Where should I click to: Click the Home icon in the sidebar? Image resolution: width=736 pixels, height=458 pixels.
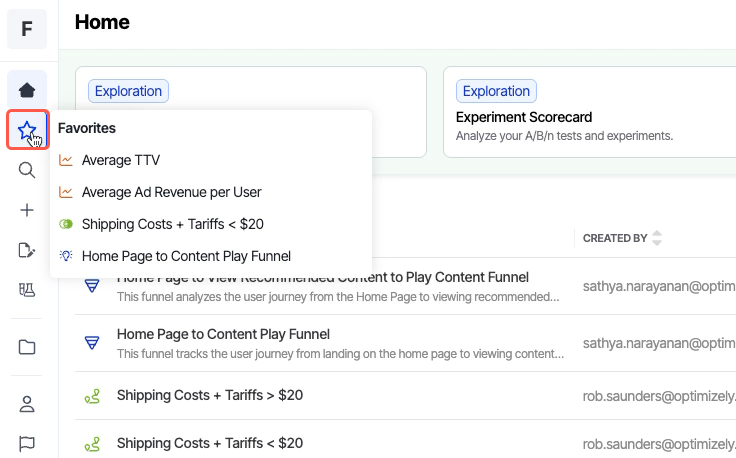(27, 90)
